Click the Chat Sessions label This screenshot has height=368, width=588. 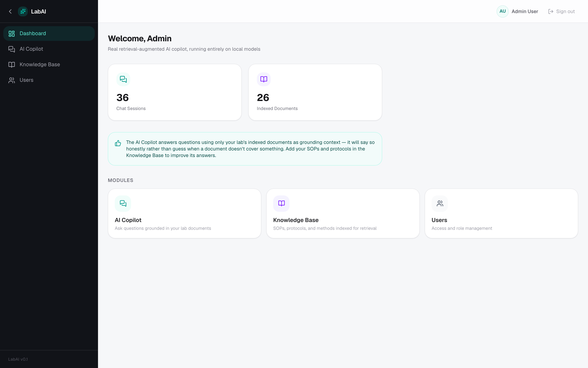[x=131, y=109]
